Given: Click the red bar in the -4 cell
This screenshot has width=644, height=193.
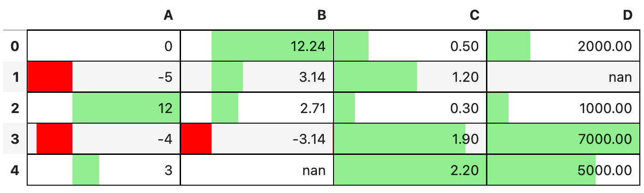Looking at the screenshot, I should [x=54, y=139].
